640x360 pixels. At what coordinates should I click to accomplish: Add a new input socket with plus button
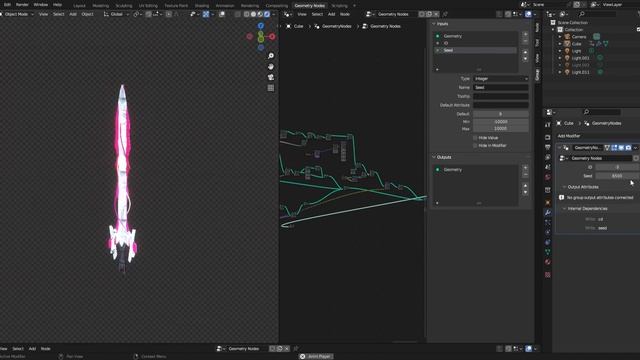(x=525, y=34)
